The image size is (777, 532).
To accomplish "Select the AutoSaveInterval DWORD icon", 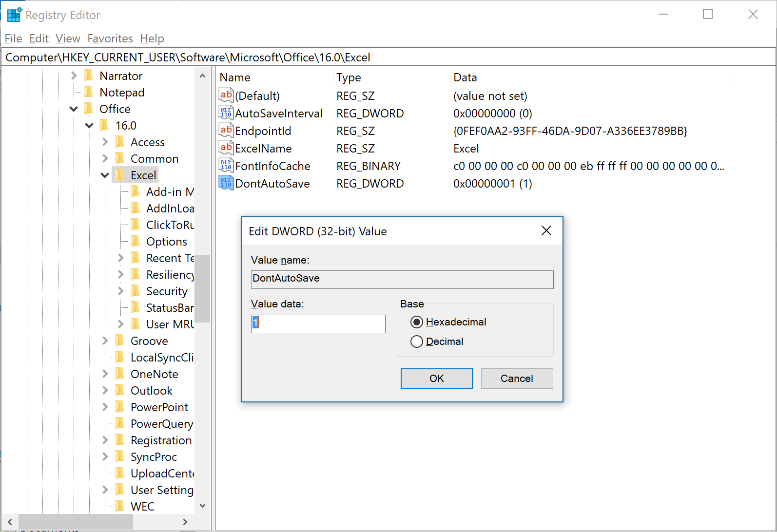I will tap(226, 113).
